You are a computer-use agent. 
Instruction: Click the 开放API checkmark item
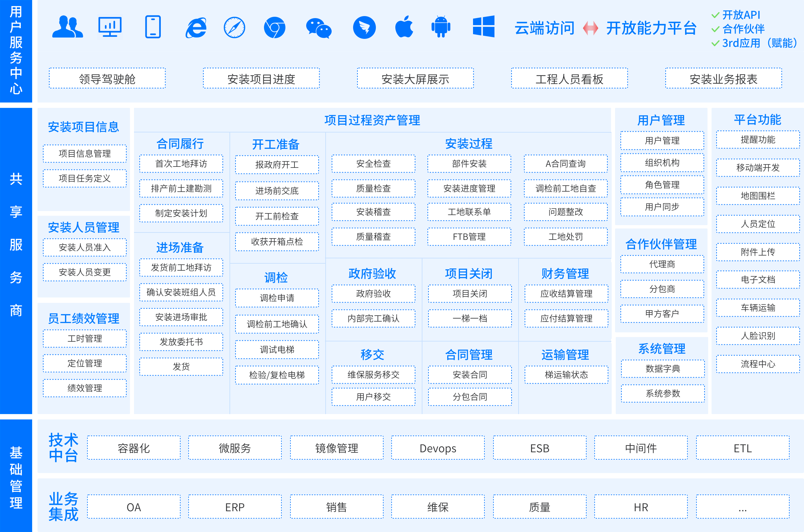(x=736, y=15)
